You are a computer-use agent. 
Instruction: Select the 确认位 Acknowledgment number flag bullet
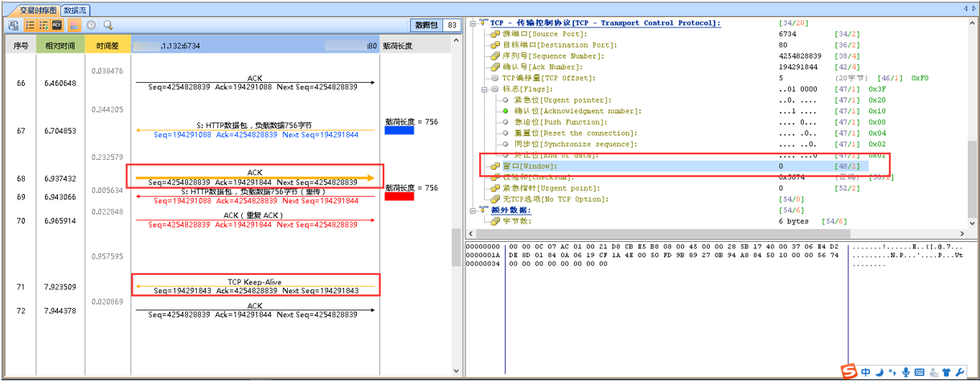pyautogui.click(x=505, y=111)
